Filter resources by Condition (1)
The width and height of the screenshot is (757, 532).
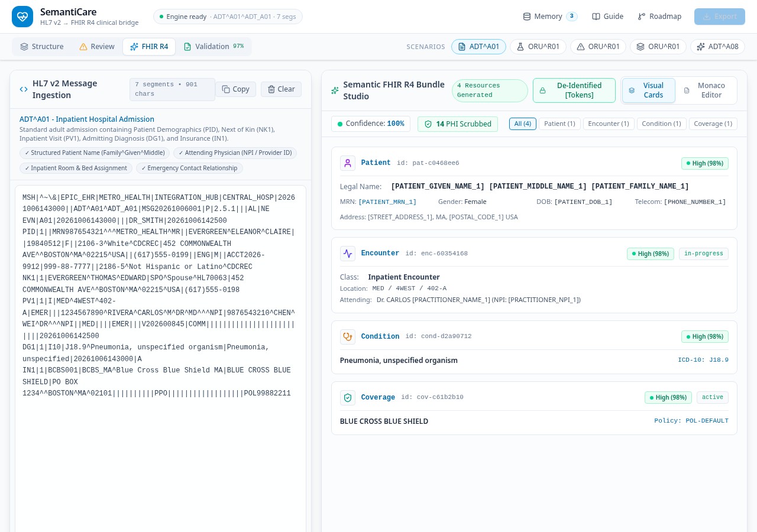pyautogui.click(x=662, y=124)
